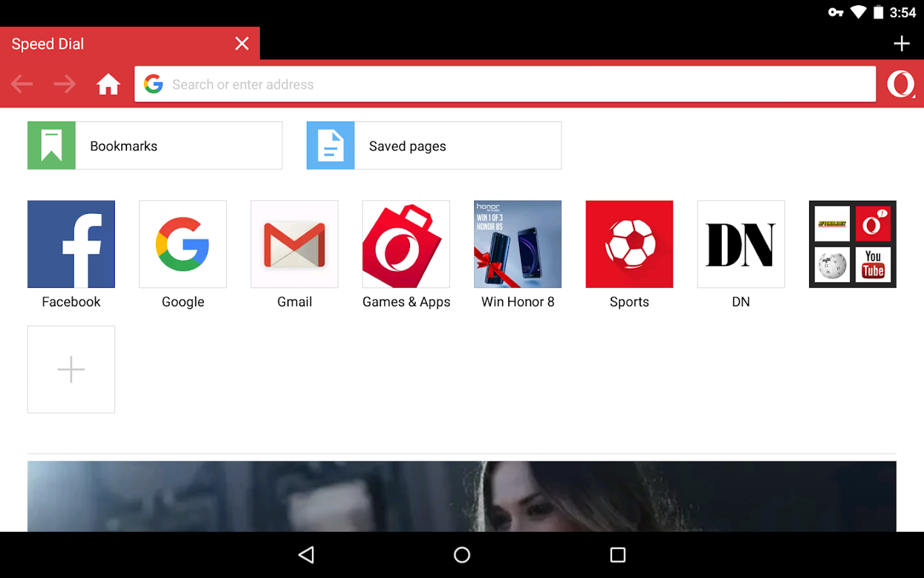This screenshot has height=578, width=924.
Task: Tap the Android home button
Action: click(x=462, y=555)
